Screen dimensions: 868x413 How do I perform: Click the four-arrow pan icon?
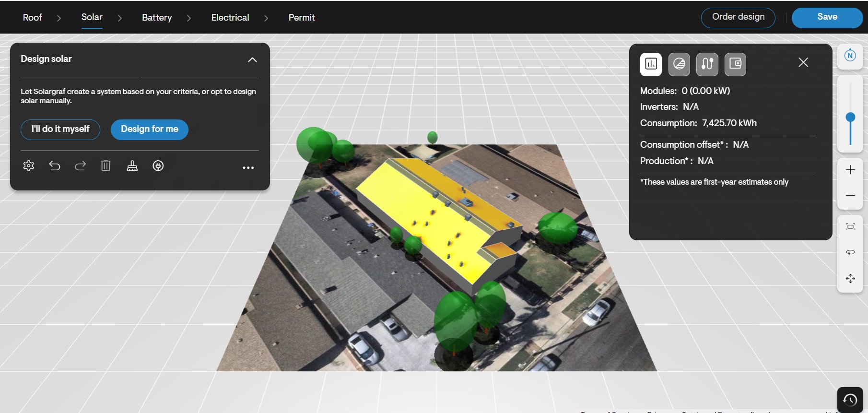[x=850, y=279]
